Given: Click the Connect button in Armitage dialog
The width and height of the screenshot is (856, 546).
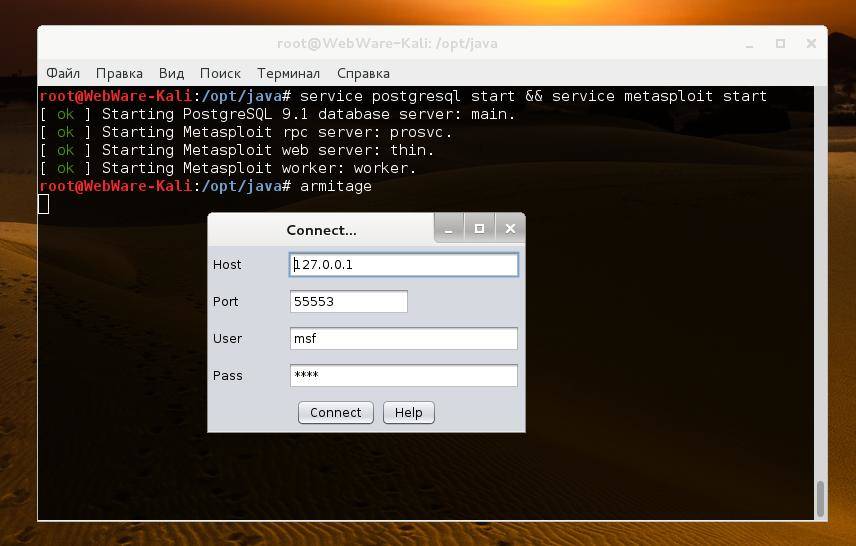Looking at the screenshot, I should [x=336, y=413].
